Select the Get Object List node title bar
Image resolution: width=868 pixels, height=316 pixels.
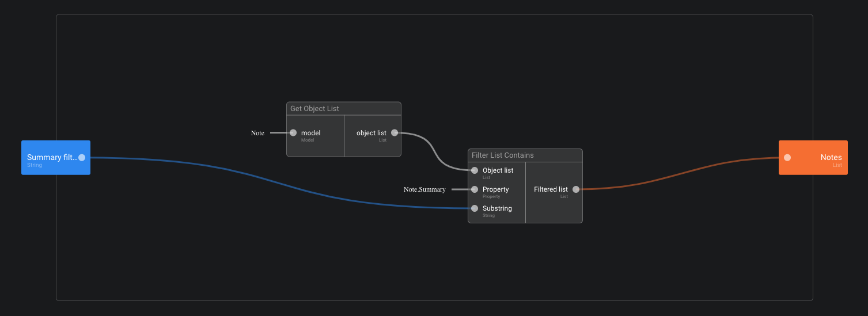[343, 109]
